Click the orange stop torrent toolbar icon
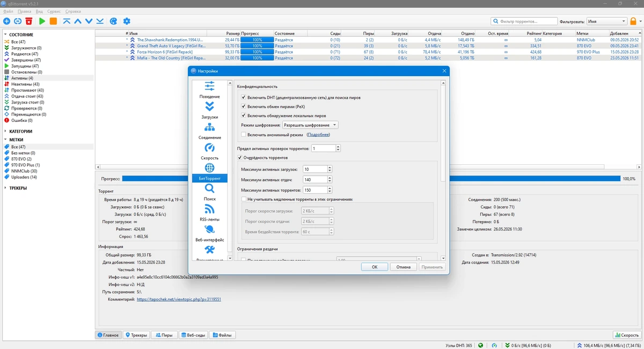 tap(53, 21)
